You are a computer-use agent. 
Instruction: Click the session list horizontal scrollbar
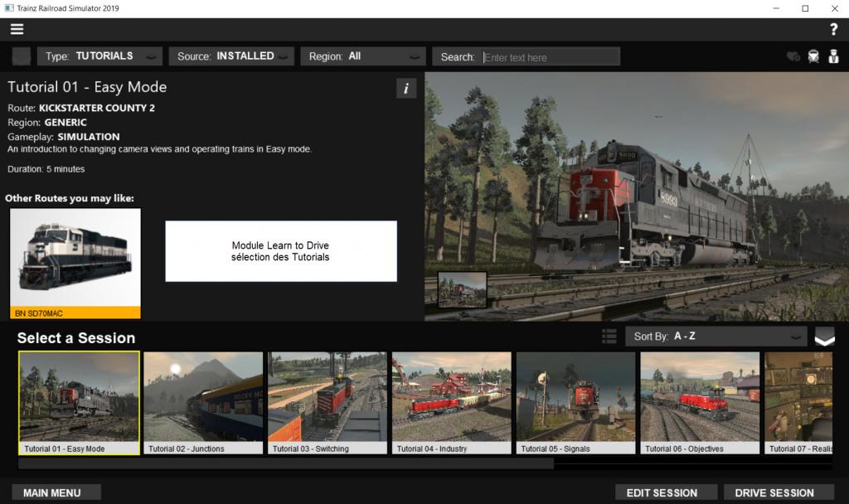[x=286, y=463]
